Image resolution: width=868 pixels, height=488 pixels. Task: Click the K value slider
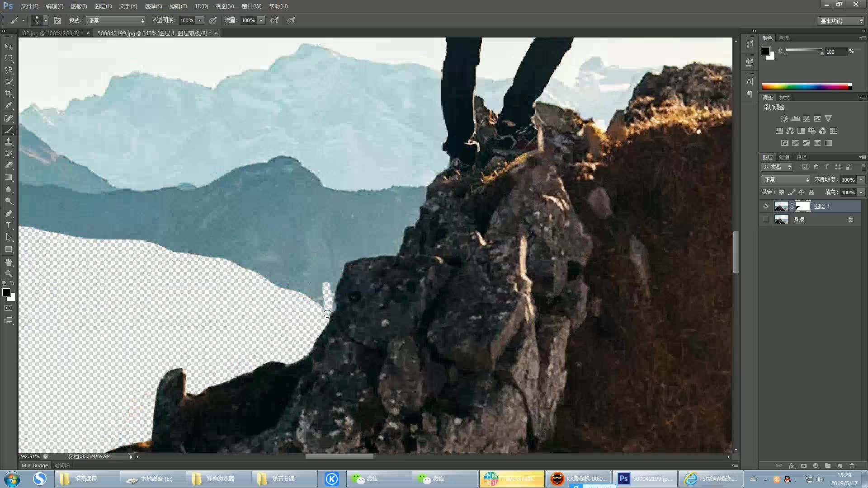pyautogui.click(x=804, y=51)
